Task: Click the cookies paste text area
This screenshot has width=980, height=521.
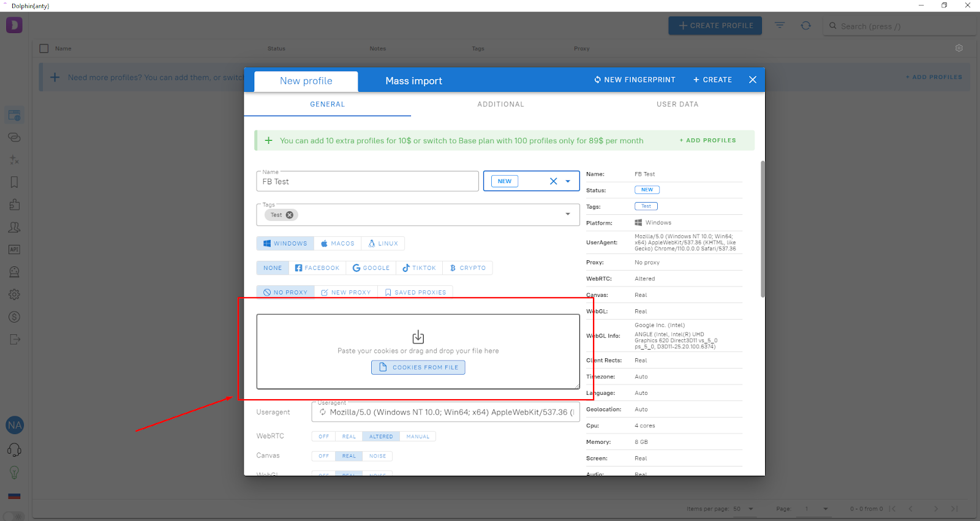Action: click(x=418, y=351)
